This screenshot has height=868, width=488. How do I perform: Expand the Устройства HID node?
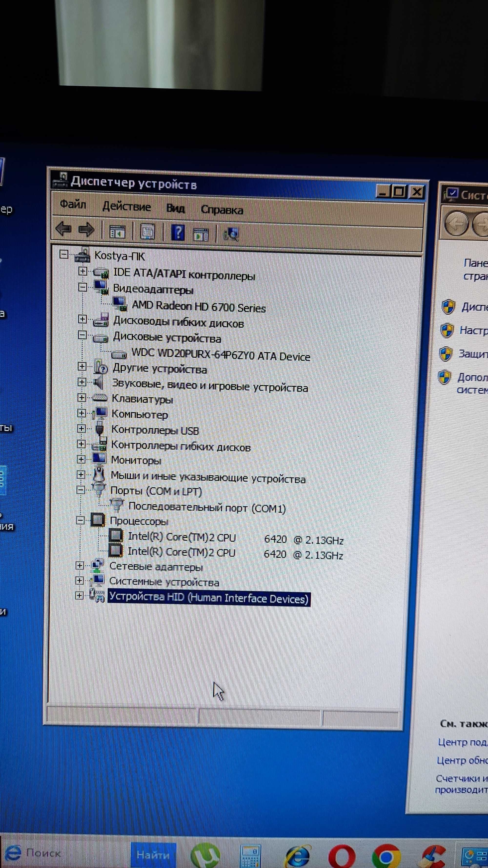coord(79,596)
